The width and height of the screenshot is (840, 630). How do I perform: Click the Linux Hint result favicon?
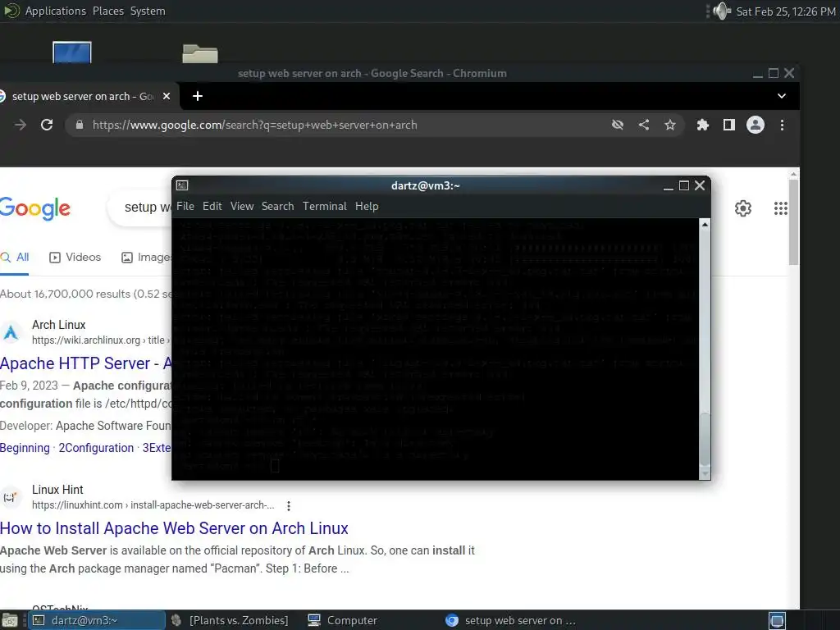pyautogui.click(x=11, y=497)
